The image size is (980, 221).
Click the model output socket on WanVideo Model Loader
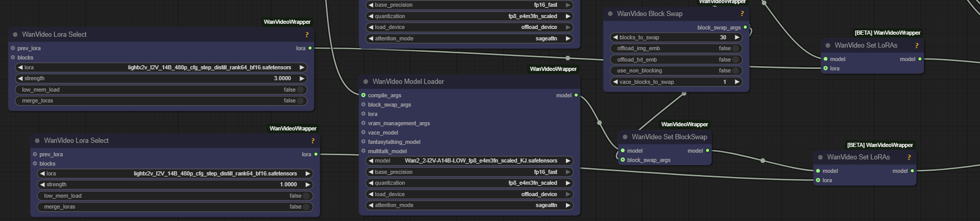tap(576, 95)
